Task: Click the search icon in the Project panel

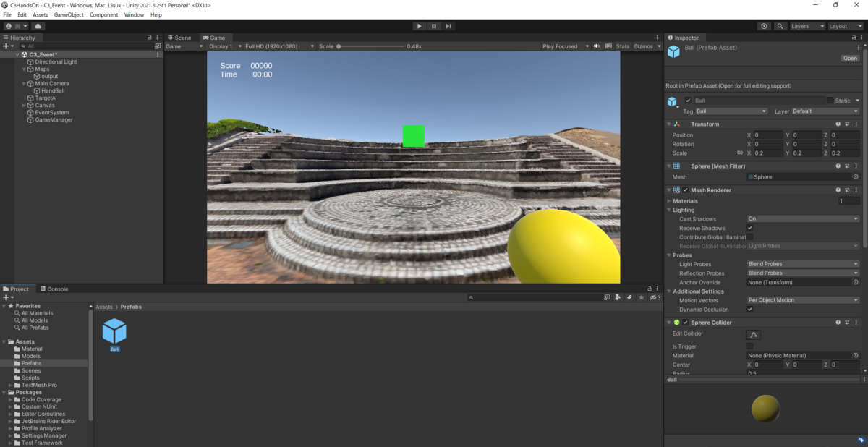Action: coord(471,297)
